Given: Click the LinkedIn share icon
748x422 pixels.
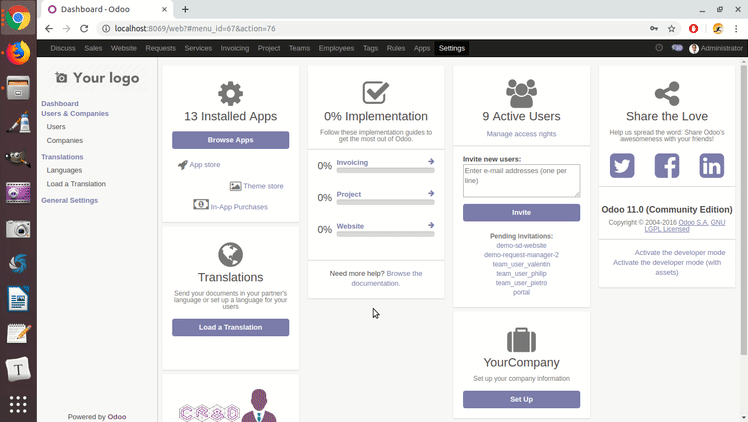Looking at the screenshot, I should click(x=712, y=165).
